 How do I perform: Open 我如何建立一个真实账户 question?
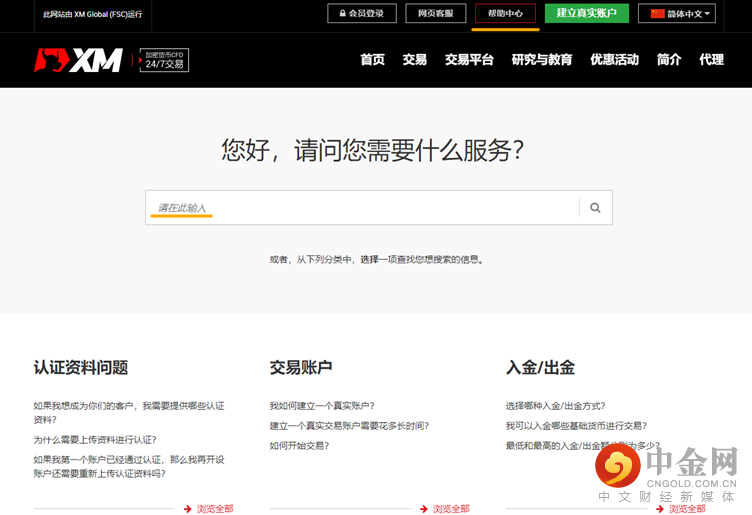(x=322, y=406)
